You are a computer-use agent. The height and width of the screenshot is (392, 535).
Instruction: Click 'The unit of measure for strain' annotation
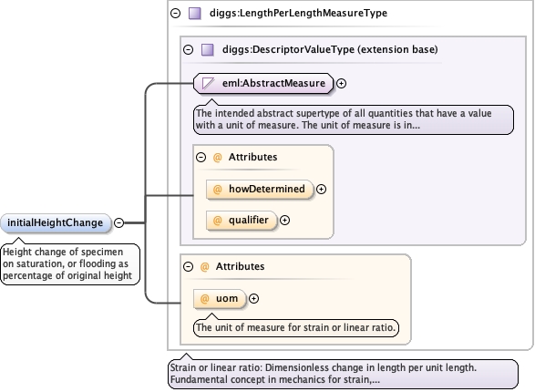(296, 328)
